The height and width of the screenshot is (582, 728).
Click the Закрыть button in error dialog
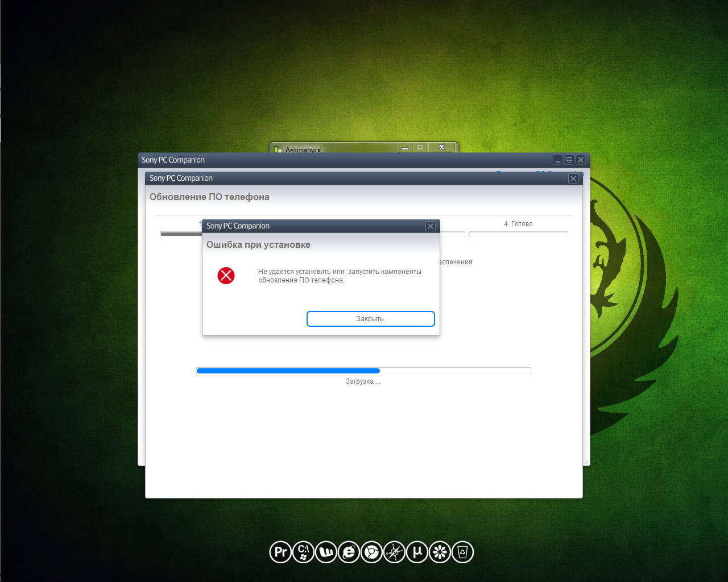coord(370,319)
